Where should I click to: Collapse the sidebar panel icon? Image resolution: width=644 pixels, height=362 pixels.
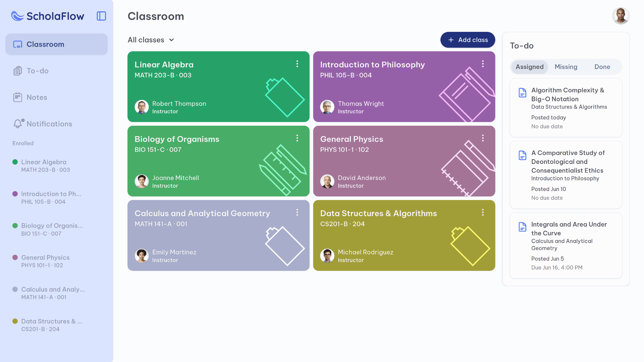(x=101, y=16)
